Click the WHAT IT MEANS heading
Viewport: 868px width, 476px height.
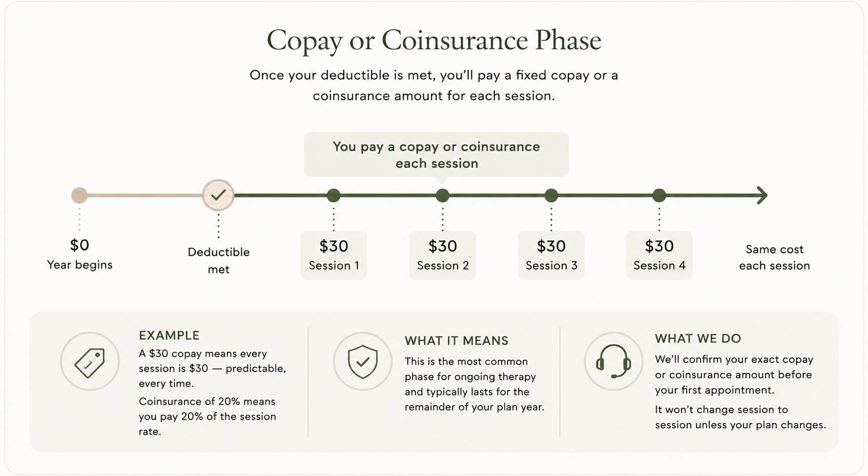pyautogui.click(x=457, y=341)
